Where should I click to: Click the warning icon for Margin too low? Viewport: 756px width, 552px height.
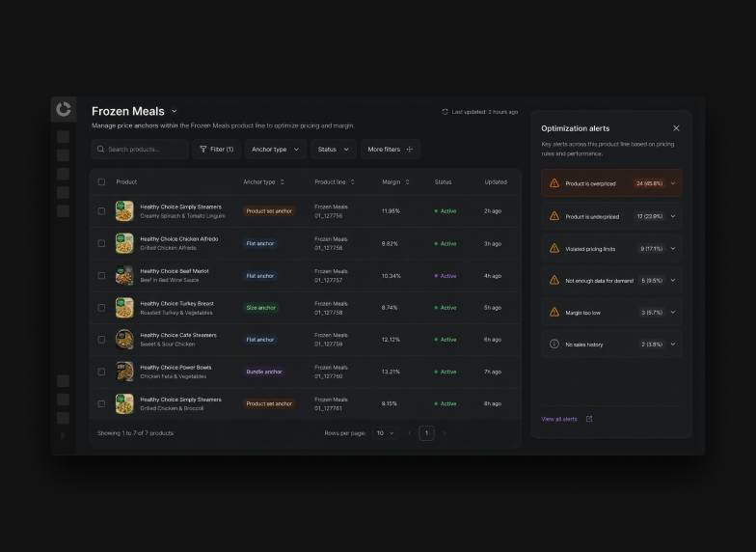pyautogui.click(x=554, y=313)
